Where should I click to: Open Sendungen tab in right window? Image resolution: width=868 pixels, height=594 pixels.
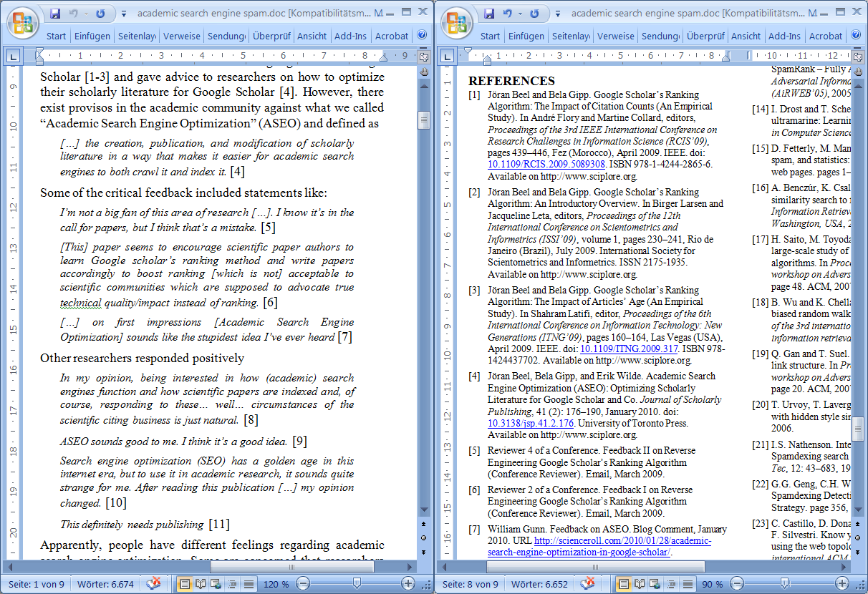pos(660,36)
